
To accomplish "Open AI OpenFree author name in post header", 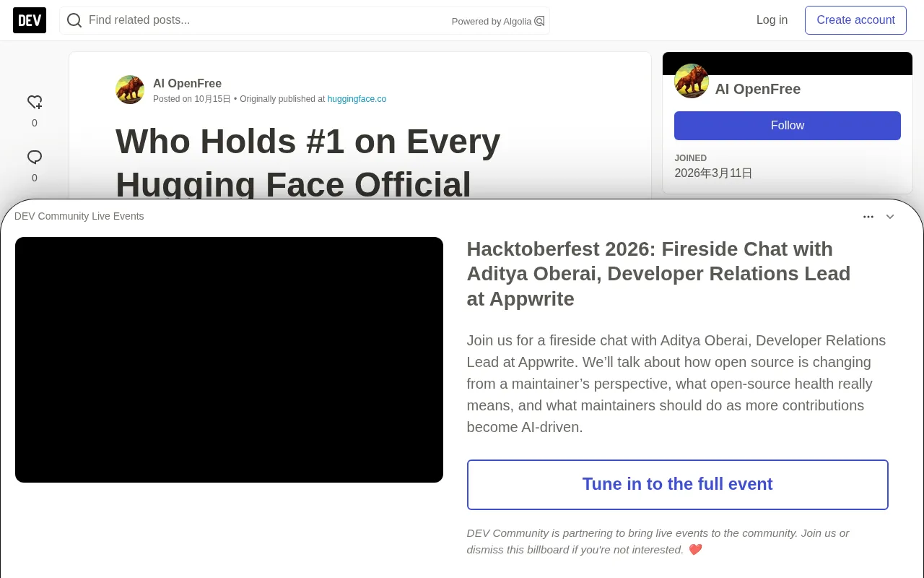I will tap(187, 83).
